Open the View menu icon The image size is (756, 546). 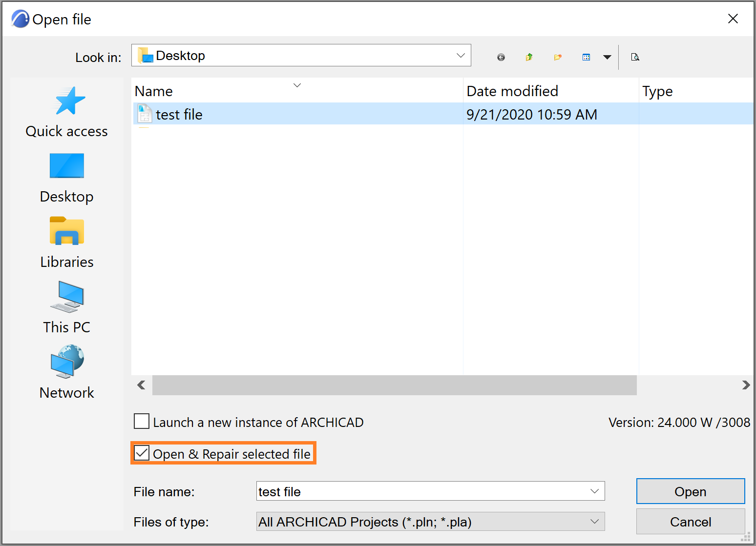coord(587,58)
